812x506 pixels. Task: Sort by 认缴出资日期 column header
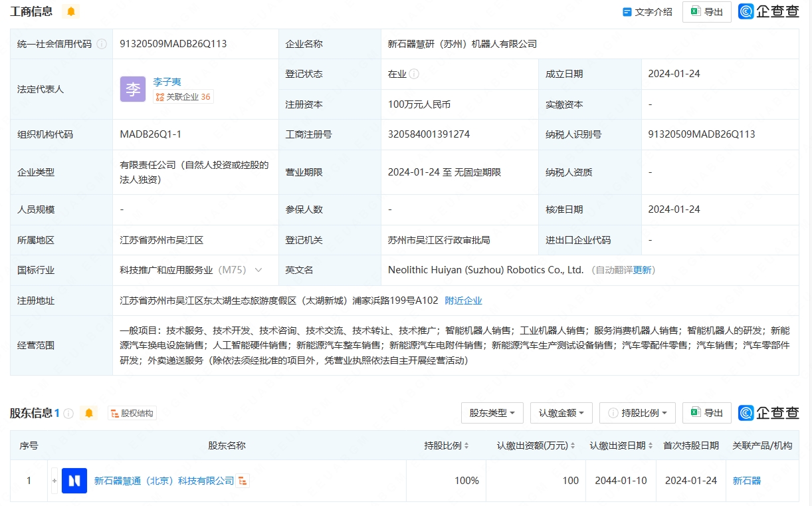click(x=621, y=445)
